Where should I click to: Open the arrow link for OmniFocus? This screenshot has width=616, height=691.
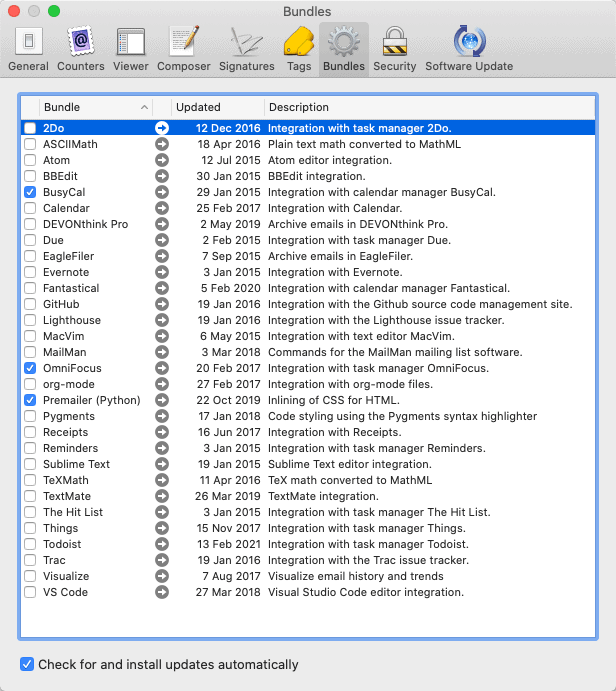[x=162, y=368]
